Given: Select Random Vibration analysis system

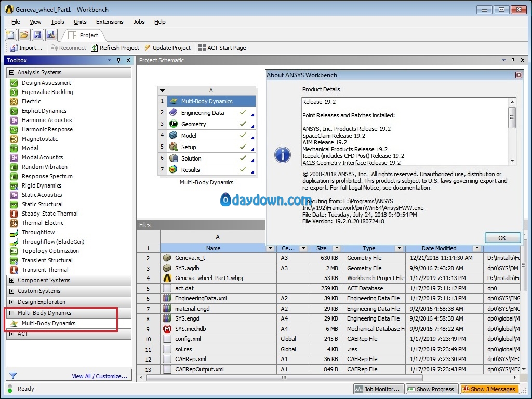Looking at the screenshot, I should click(x=45, y=167).
